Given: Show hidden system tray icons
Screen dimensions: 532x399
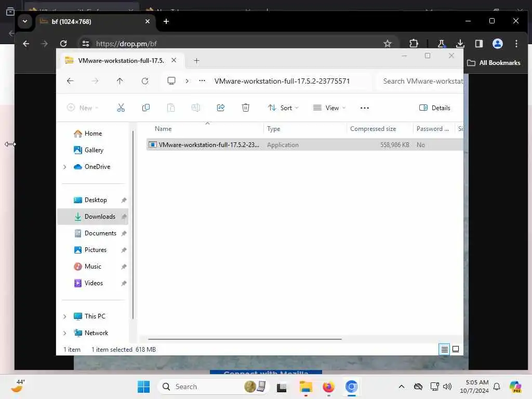Looking at the screenshot, I should pyautogui.click(x=402, y=387).
